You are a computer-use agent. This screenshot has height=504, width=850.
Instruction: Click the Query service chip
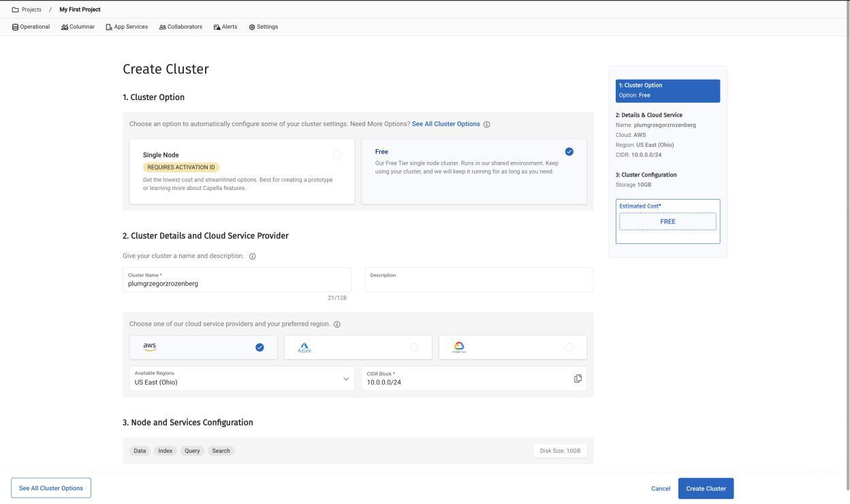[192, 451]
